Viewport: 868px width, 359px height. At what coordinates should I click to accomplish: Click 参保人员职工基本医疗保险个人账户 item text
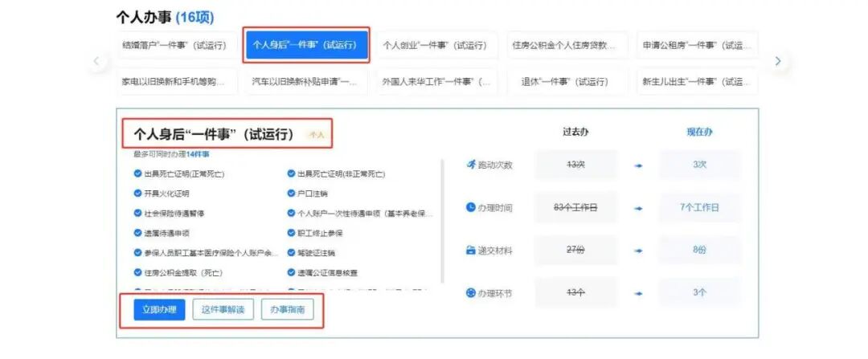point(211,253)
